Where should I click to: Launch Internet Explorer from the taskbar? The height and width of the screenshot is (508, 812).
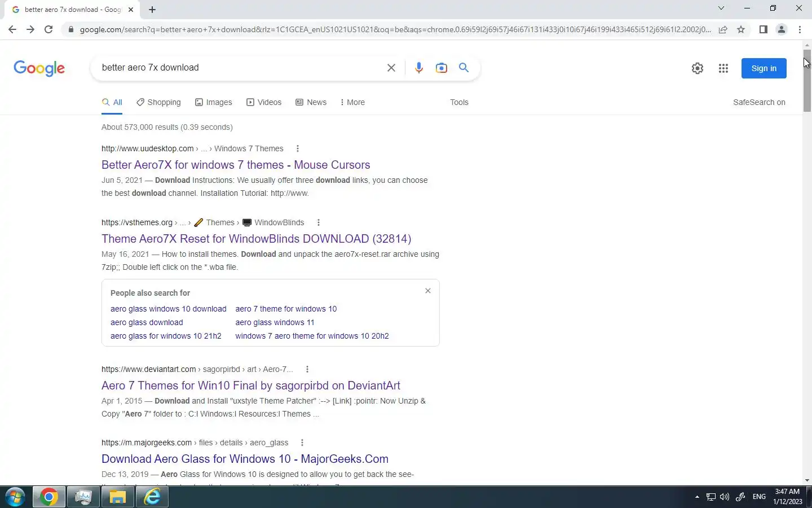click(152, 497)
